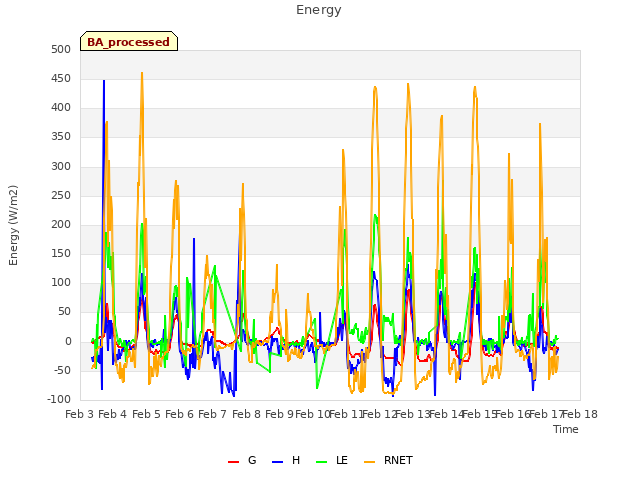This screenshot has height=480, width=640.
Task: Click the 0 y-axis tick label
Action: click(x=68, y=341)
